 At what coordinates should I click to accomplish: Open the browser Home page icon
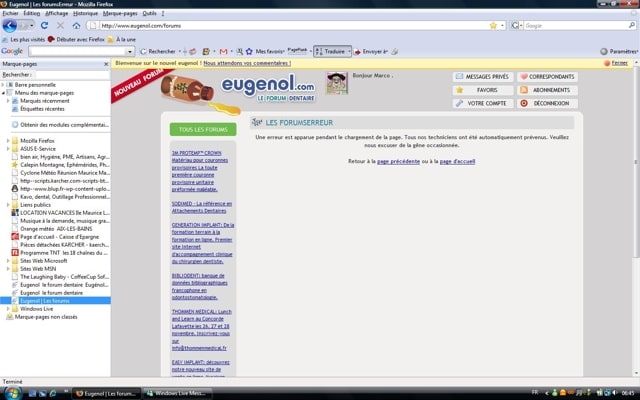coord(76,25)
